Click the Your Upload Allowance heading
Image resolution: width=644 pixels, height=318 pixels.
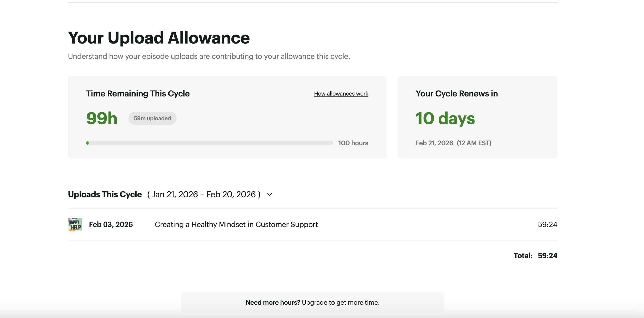159,38
